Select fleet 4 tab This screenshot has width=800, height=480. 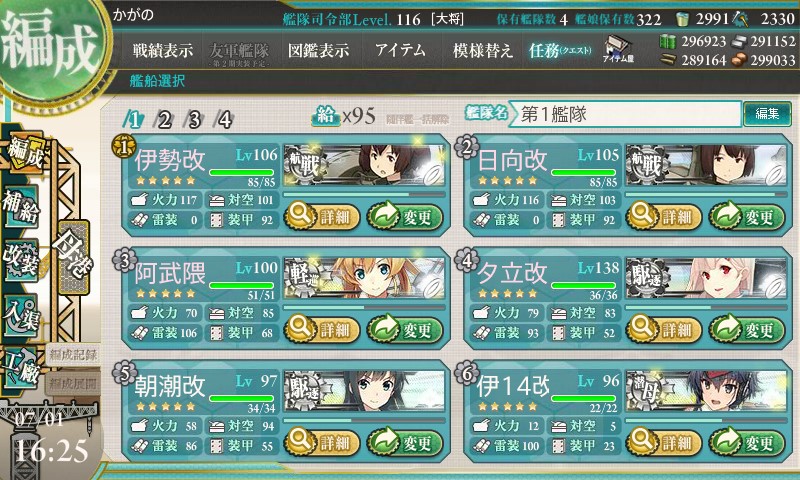[x=224, y=120]
